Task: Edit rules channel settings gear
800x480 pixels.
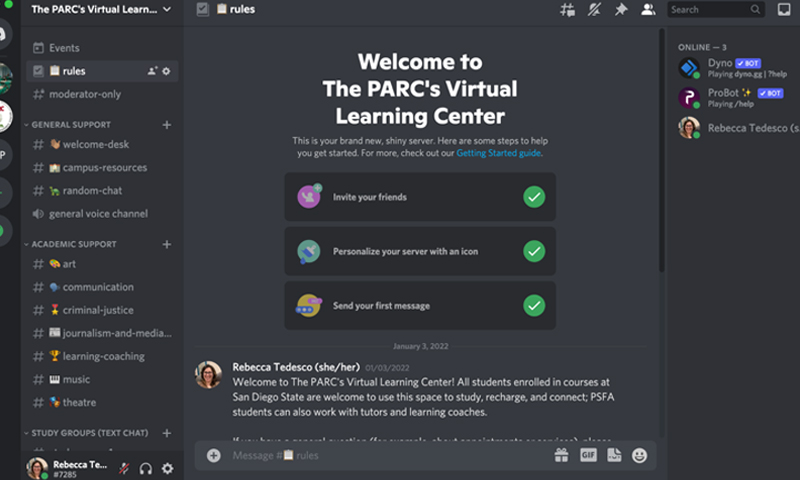Action: (166, 71)
